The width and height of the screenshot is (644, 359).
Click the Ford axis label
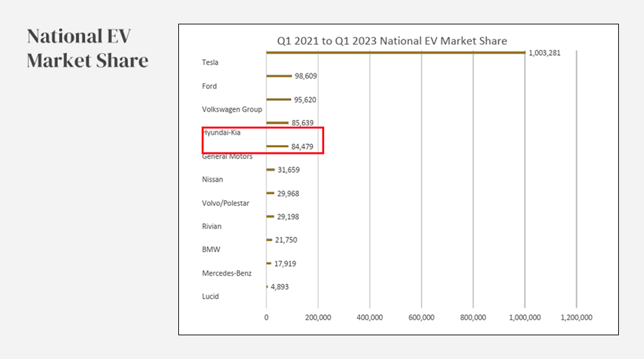coord(209,86)
